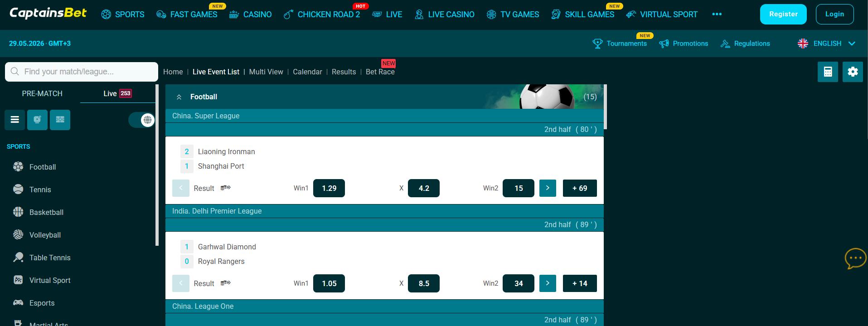
Task: Open LIVE in top navigation
Action: pyautogui.click(x=387, y=15)
